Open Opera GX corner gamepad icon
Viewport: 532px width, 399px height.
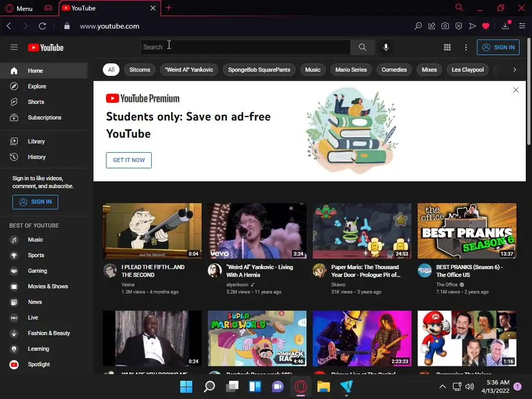click(48, 8)
